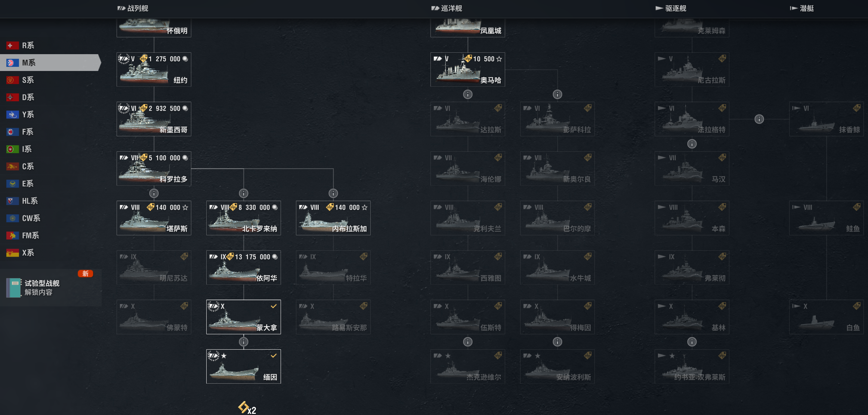Click the x2 bonus icon at bottom
Image resolution: width=868 pixels, height=415 pixels.
coord(247,408)
